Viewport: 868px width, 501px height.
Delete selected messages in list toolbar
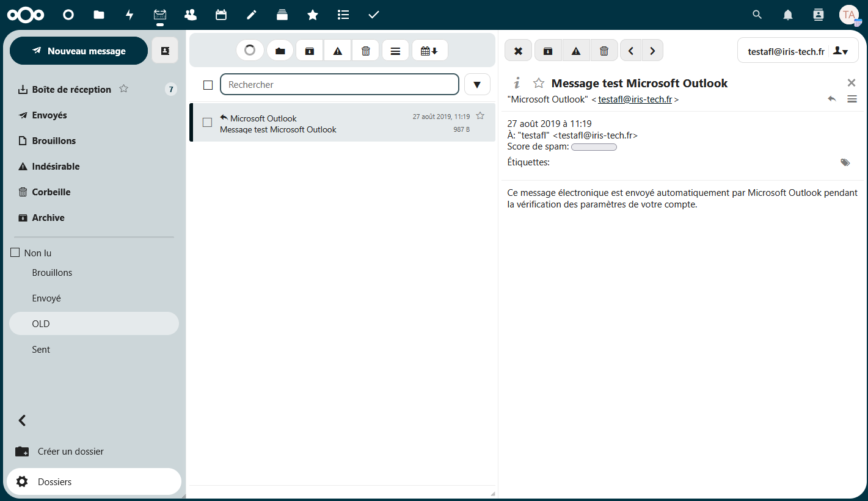(x=365, y=51)
